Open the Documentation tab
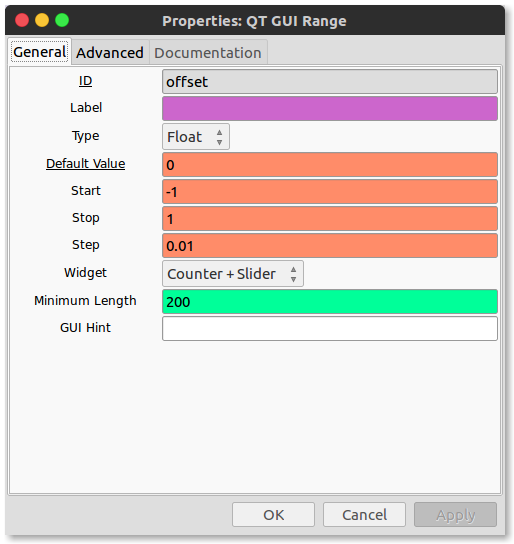Image resolution: width=514 pixels, height=544 pixels. coord(208,53)
